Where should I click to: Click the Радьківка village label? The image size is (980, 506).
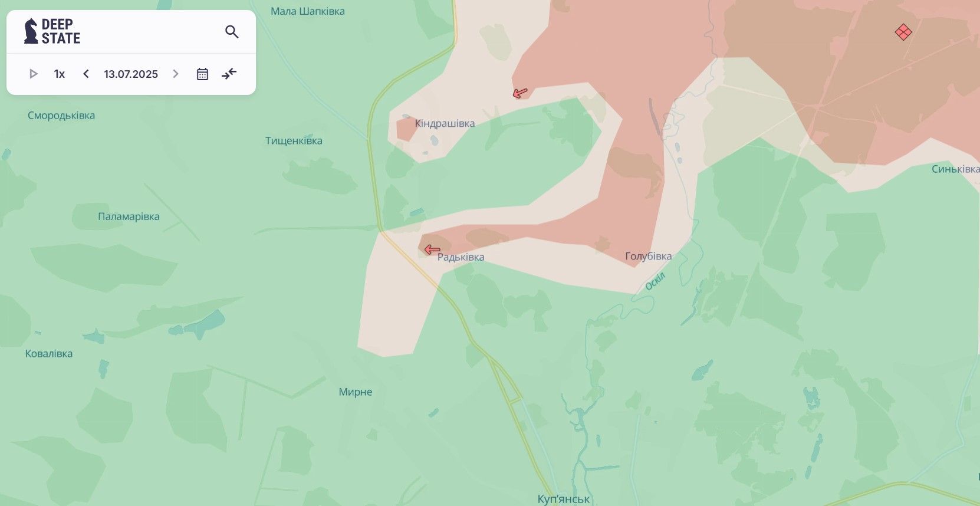tap(461, 257)
